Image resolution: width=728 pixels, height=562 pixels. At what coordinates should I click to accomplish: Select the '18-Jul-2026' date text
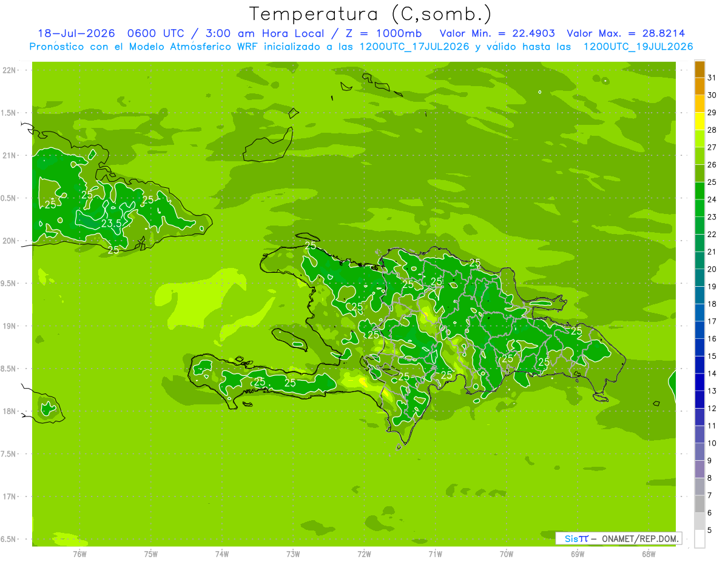pos(75,33)
